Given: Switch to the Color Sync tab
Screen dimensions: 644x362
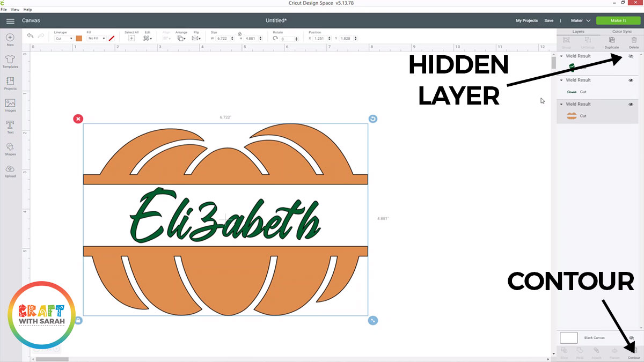Looking at the screenshot, I should point(621,32).
